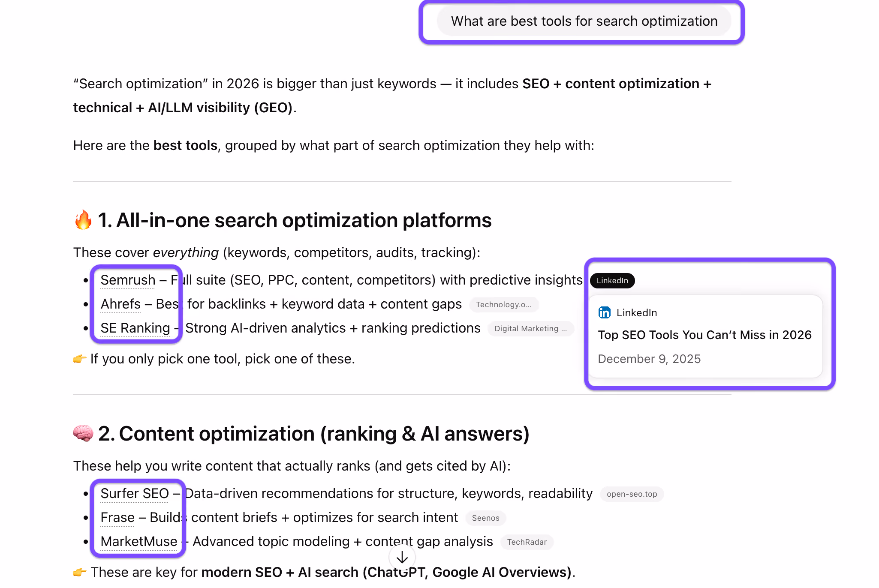Click the brain emoji beside heading two

point(83,433)
